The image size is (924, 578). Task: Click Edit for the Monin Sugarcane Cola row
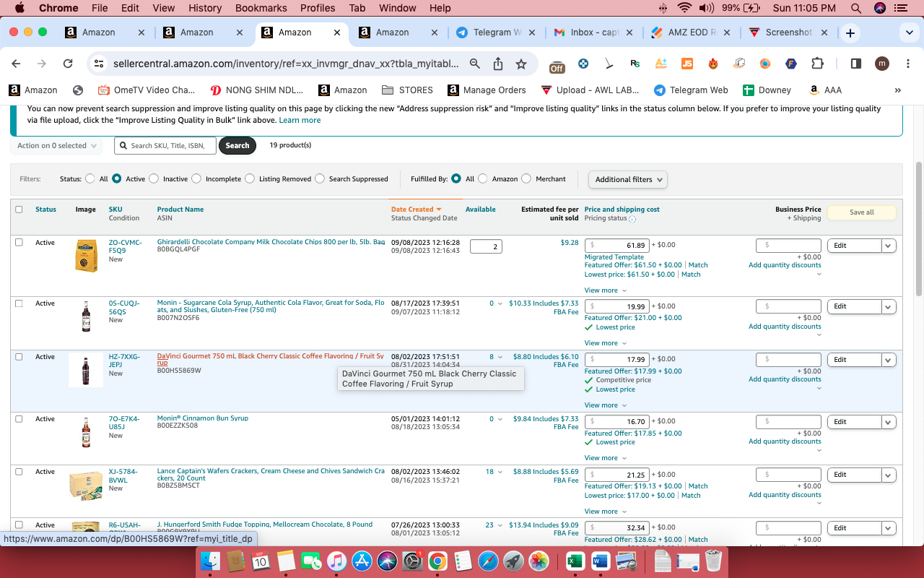tap(855, 306)
